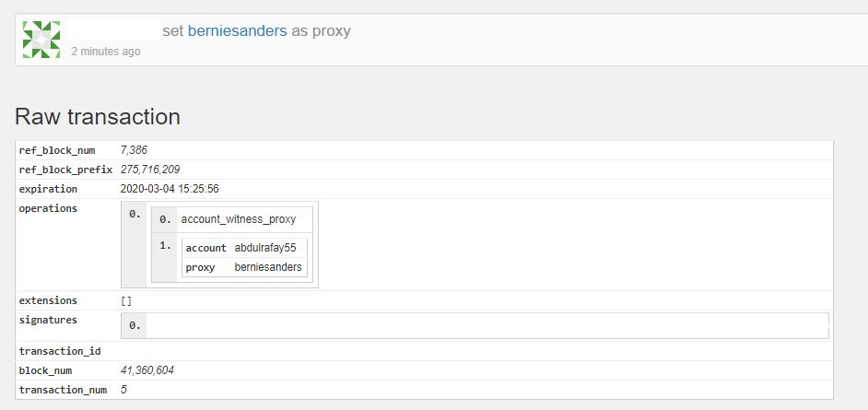Click the extensions empty brackets value

point(126,300)
